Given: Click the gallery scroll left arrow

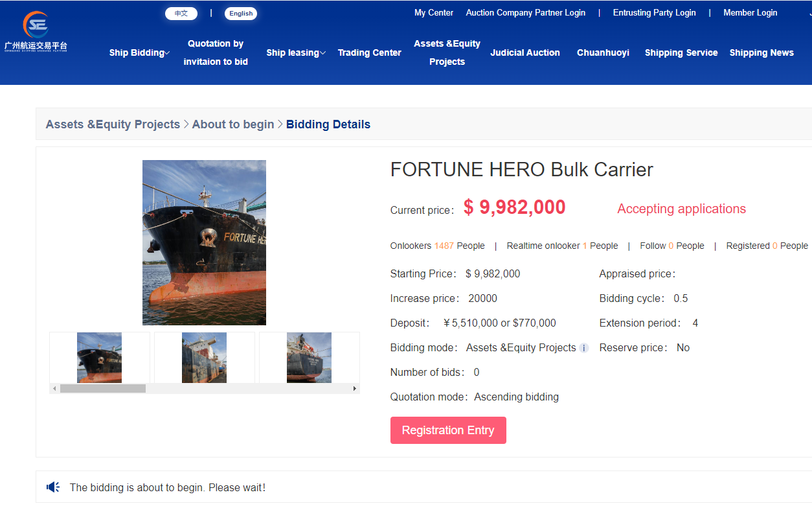Looking at the screenshot, I should tap(54, 389).
